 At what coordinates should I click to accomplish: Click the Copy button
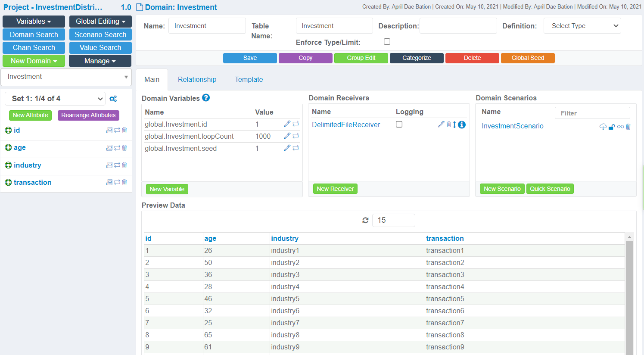click(x=305, y=58)
